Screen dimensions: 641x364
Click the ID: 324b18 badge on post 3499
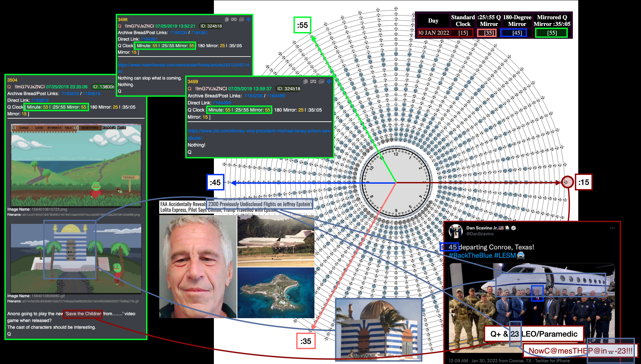[x=288, y=89]
